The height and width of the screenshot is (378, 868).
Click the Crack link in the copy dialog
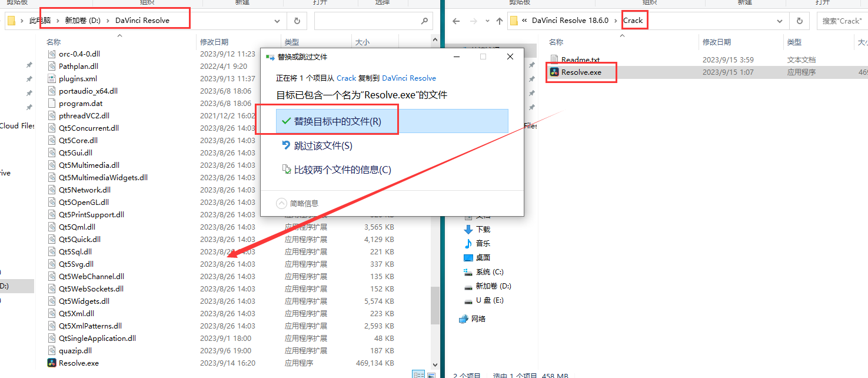coord(346,78)
